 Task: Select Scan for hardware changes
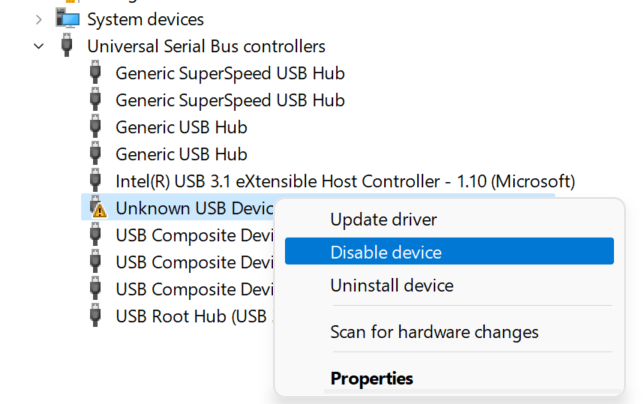434,332
